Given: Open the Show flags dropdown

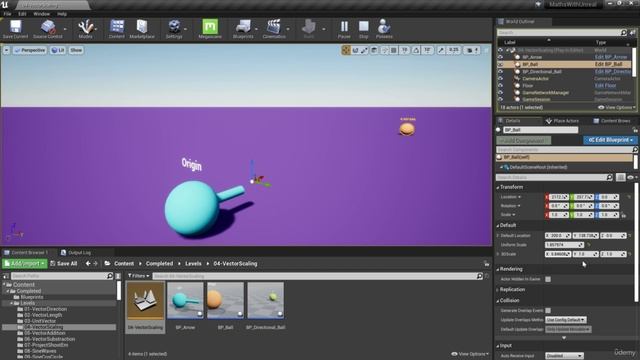Looking at the screenshot, I should [76, 50].
